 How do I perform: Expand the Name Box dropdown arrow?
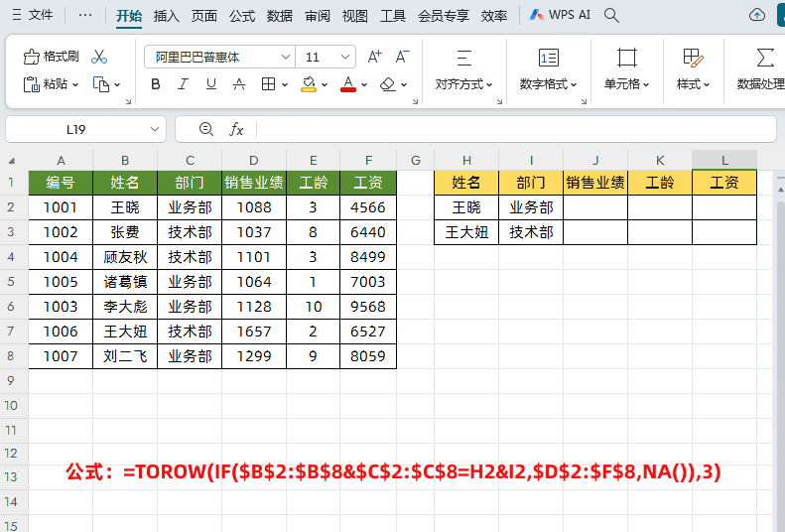[155, 129]
